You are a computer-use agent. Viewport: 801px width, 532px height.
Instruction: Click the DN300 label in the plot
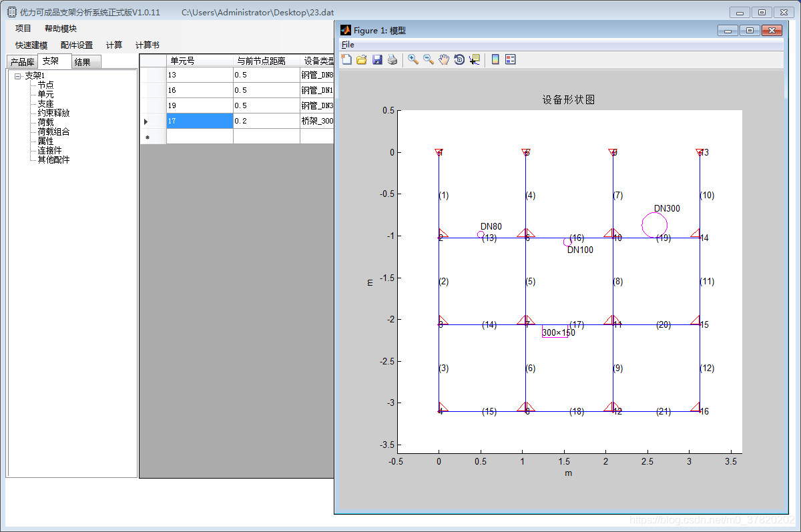(667, 208)
